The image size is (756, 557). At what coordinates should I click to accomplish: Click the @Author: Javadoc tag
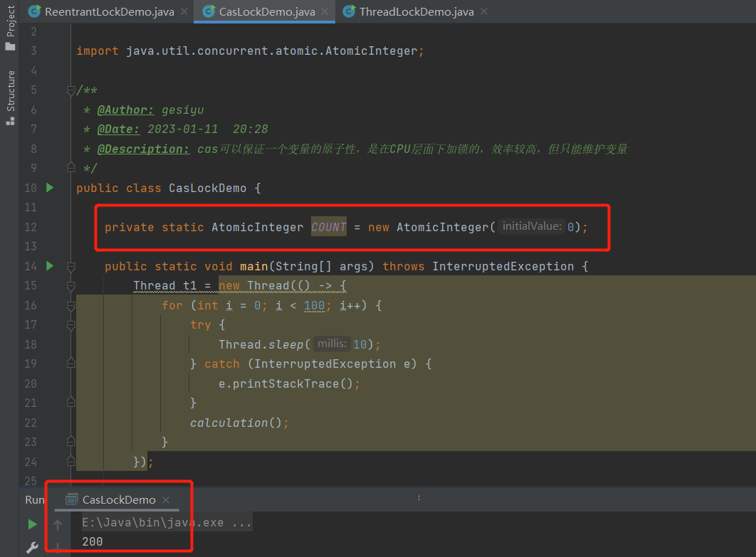(x=126, y=110)
